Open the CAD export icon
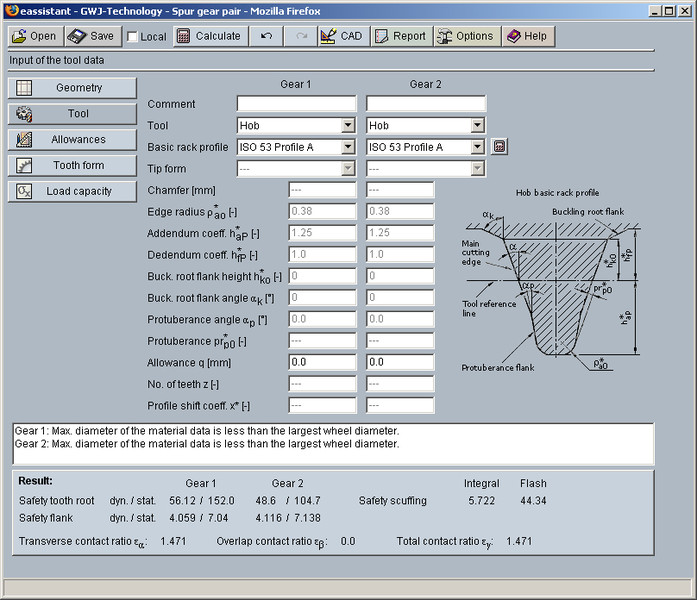Viewport: 697px width, 600px height. pyautogui.click(x=329, y=36)
